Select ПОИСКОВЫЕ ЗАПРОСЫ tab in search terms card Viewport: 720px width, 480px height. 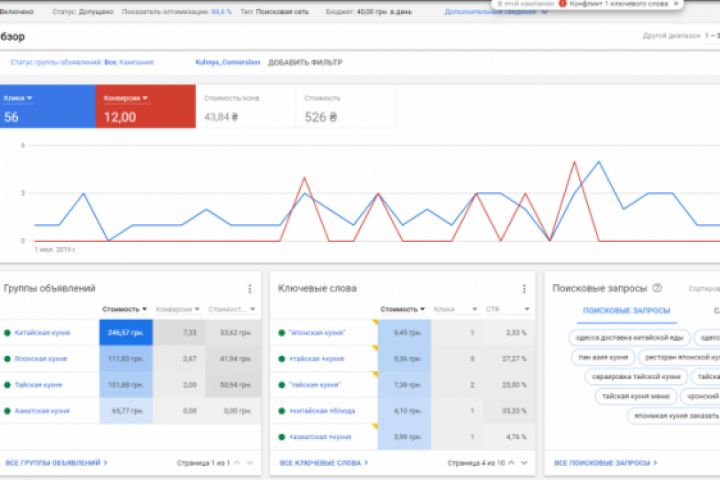coord(627,311)
